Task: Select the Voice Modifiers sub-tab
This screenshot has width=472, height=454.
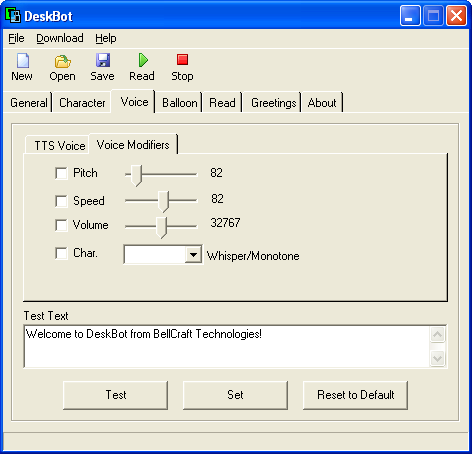Action: coord(133,145)
